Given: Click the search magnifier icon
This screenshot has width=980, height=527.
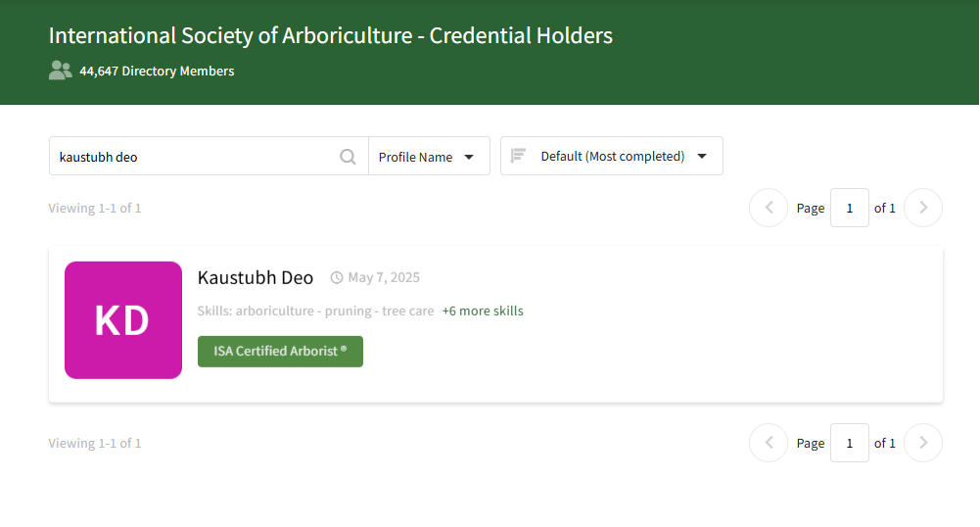Looking at the screenshot, I should (x=348, y=157).
